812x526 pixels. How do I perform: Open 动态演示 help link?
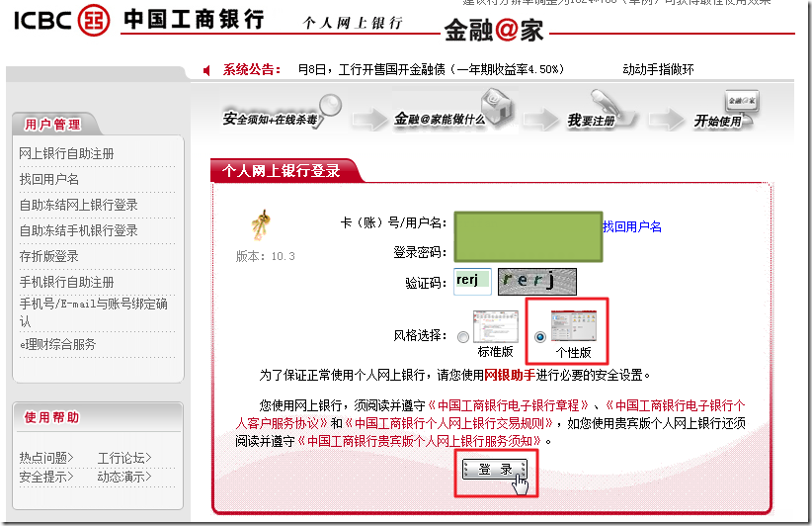click(124, 477)
